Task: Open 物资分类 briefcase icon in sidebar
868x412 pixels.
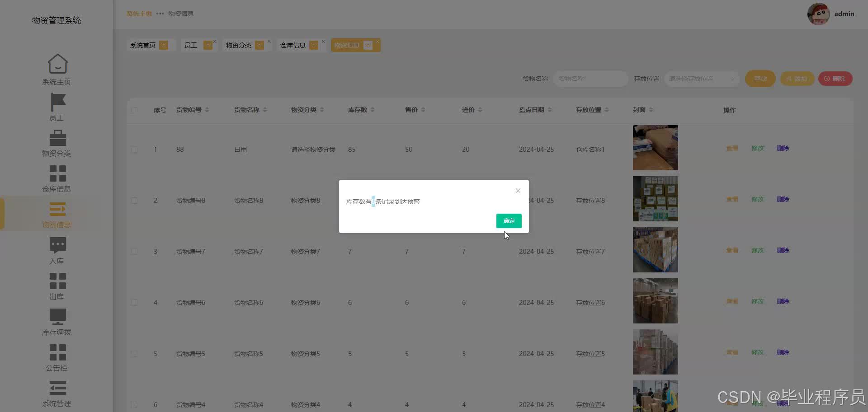Action: [58, 138]
